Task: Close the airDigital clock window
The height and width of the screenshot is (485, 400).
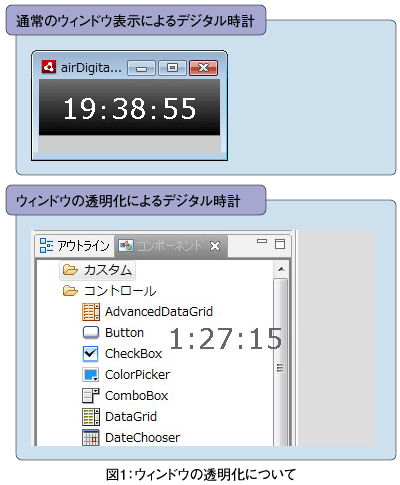Action: (x=203, y=68)
